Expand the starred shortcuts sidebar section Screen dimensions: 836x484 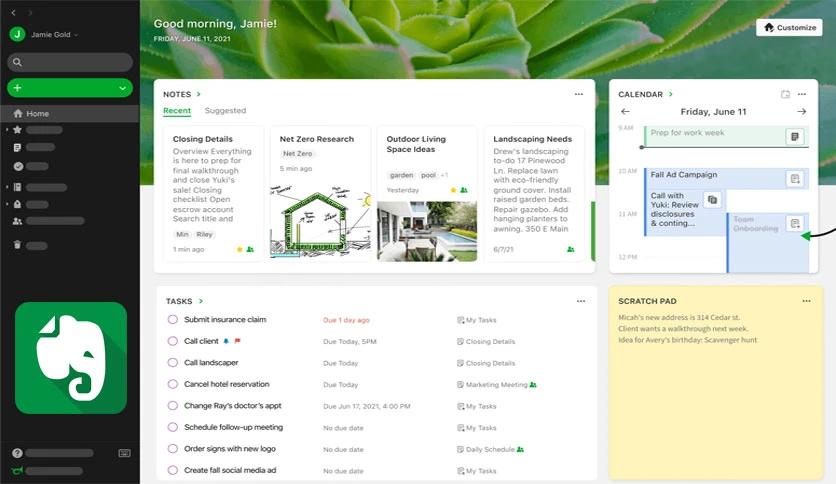point(7,130)
